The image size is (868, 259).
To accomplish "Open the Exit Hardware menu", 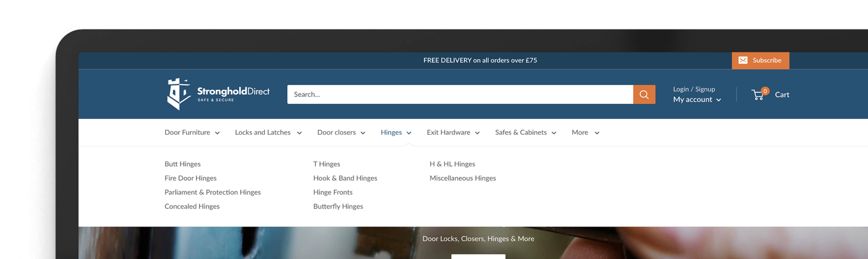I will pos(448,132).
